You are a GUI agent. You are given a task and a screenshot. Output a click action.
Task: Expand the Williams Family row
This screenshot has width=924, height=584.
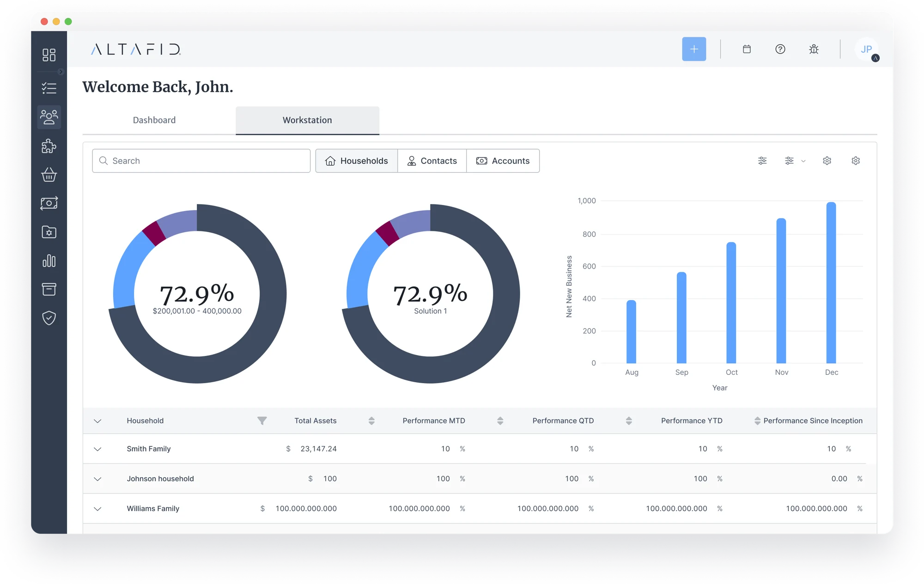(x=97, y=509)
